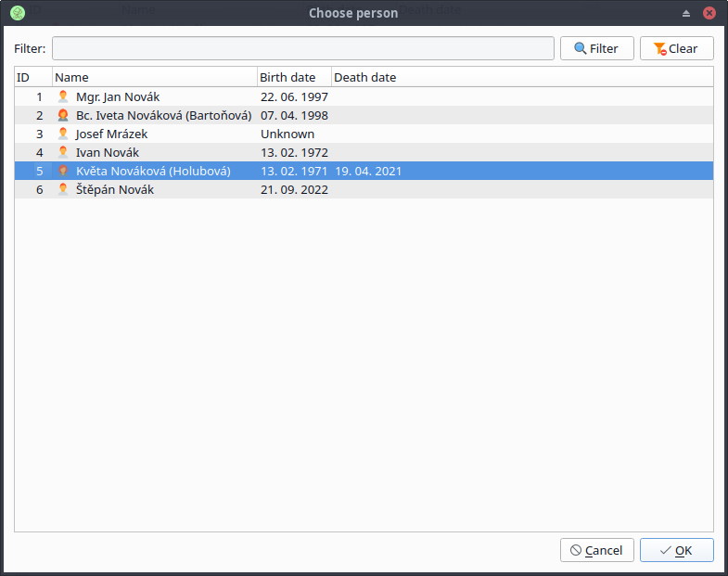
Task: Click the person icon beside Mgr. Jan Novák
Action: (63, 96)
